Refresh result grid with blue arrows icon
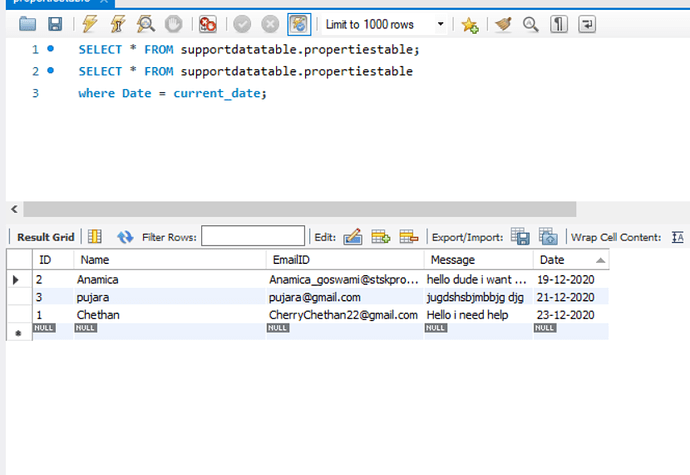The height and width of the screenshot is (475, 690). pyautogui.click(x=125, y=237)
